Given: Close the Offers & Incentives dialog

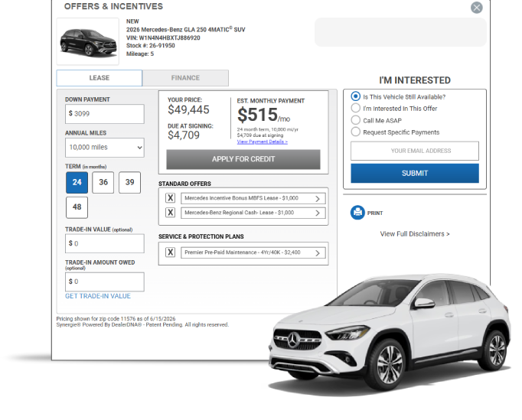Looking at the screenshot, I should tap(476, 8).
